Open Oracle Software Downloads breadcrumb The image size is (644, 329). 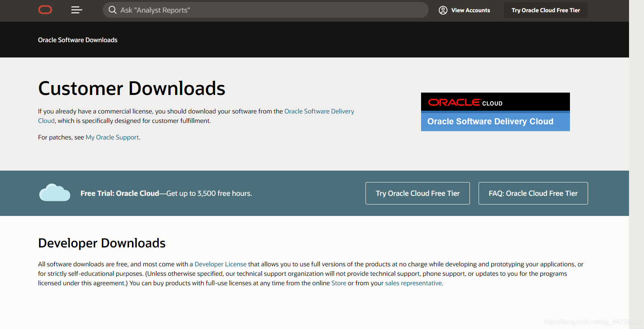pos(78,40)
